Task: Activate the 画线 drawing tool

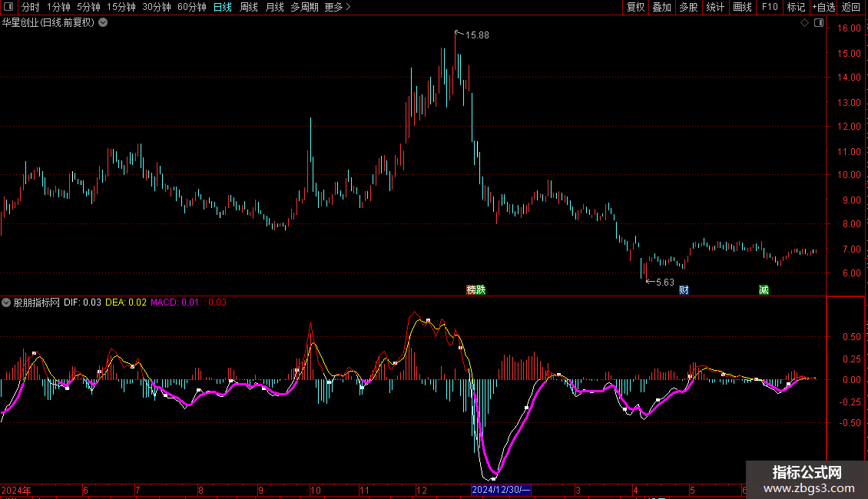Action: pyautogui.click(x=742, y=7)
